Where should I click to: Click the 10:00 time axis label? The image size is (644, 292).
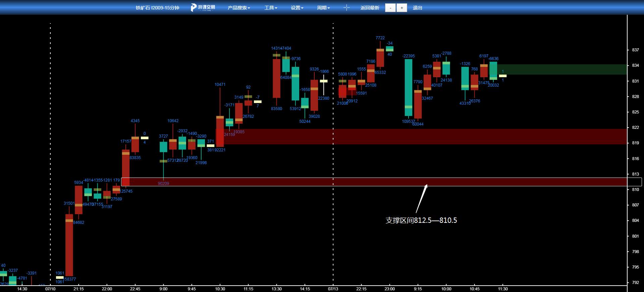(x=446, y=289)
